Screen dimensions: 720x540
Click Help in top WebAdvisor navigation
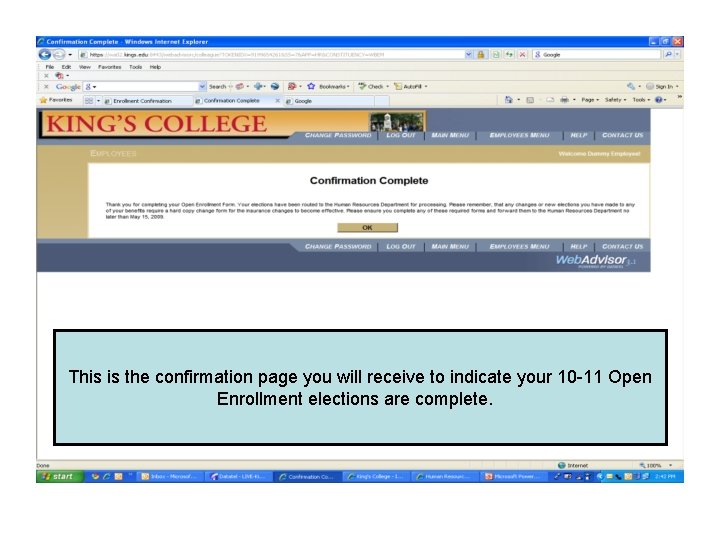pos(579,135)
